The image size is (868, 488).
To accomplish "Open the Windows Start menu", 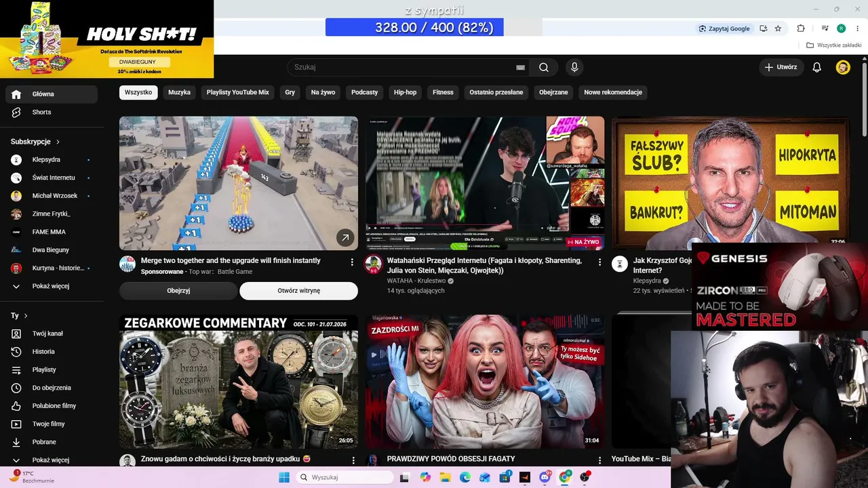I will [x=283, y=477].
